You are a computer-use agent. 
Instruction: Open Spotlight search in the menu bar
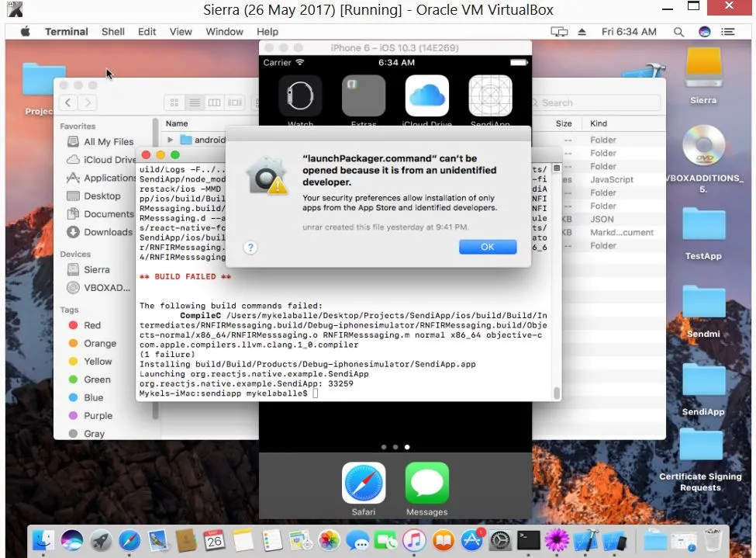(678, 32)
